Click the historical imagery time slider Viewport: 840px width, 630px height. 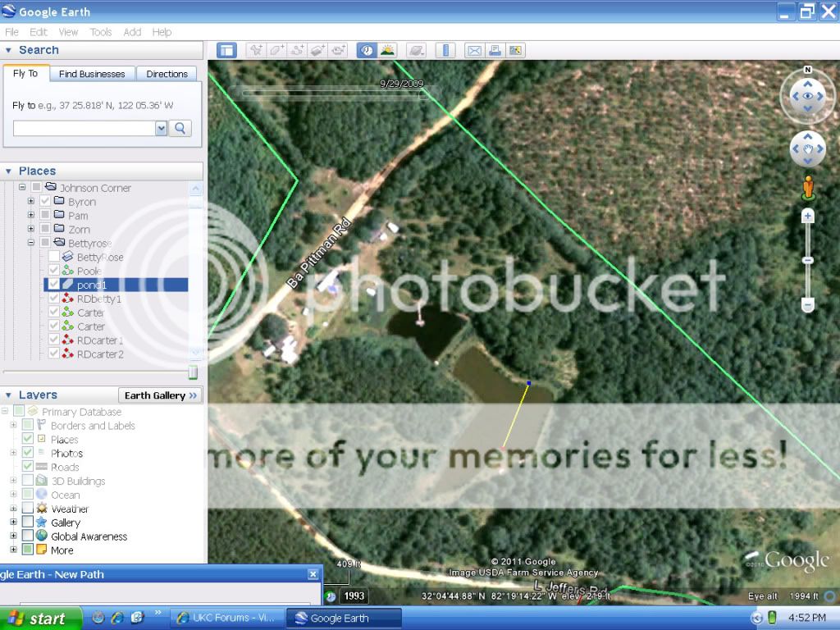pos(332,93)
